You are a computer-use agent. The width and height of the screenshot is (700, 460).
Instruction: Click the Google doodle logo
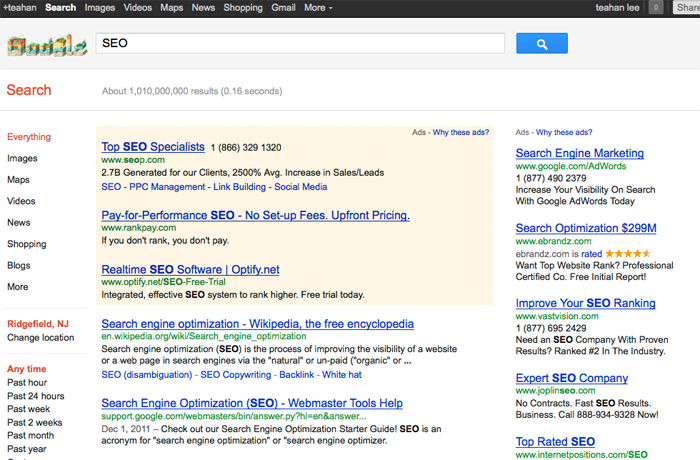tap(47, 45)
